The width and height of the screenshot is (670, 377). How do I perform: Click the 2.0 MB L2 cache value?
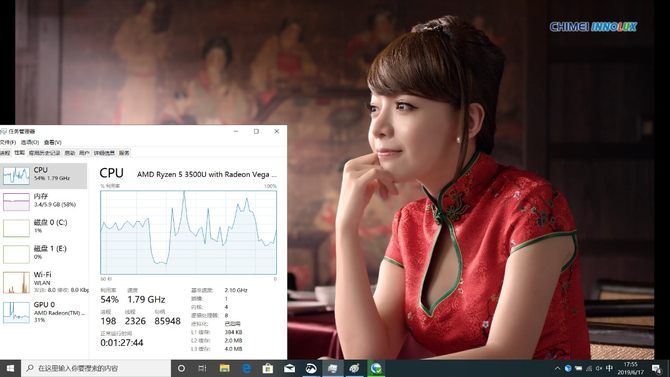[233, 341]
